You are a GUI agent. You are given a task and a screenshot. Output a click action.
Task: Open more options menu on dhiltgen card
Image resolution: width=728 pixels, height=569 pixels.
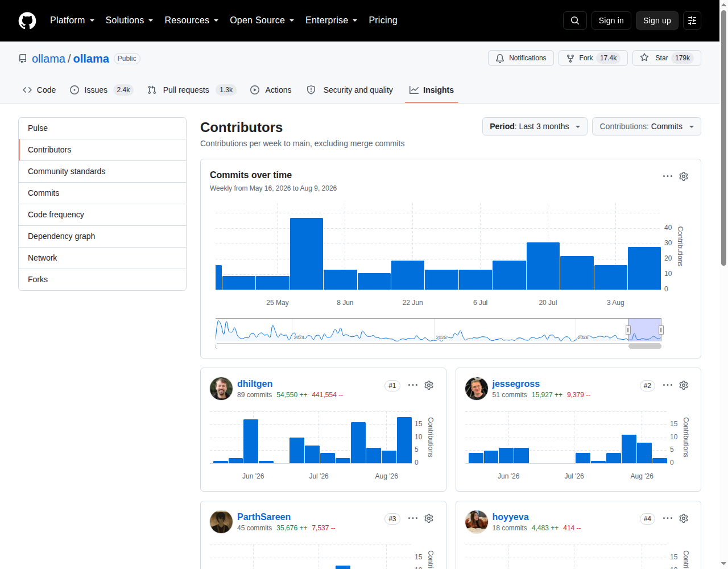[x=413, y=385]
